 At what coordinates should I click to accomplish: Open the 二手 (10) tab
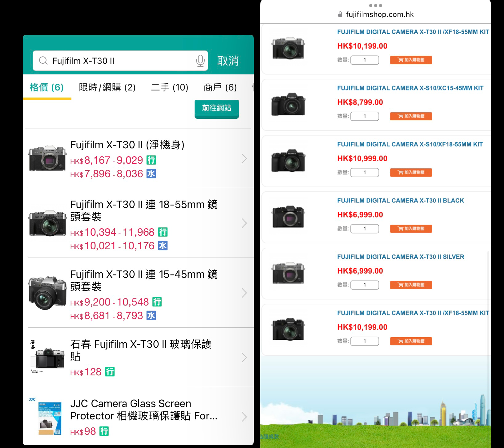click(170, 87)
